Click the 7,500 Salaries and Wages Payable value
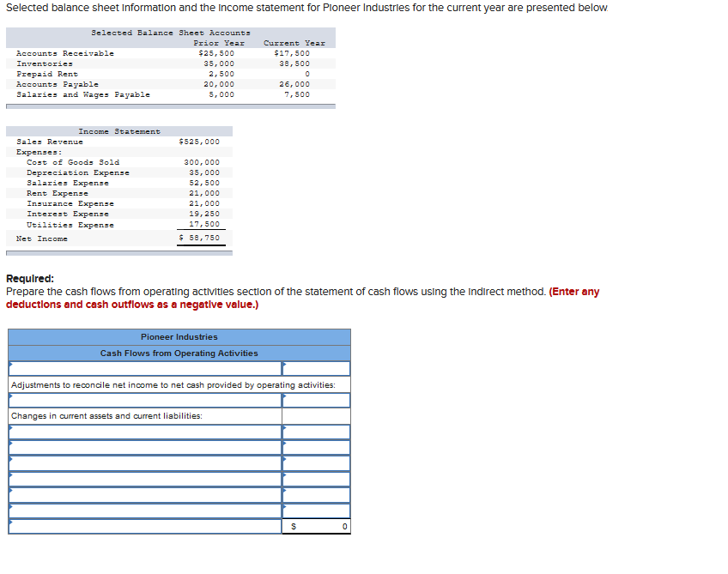 [x=297, y=94]
